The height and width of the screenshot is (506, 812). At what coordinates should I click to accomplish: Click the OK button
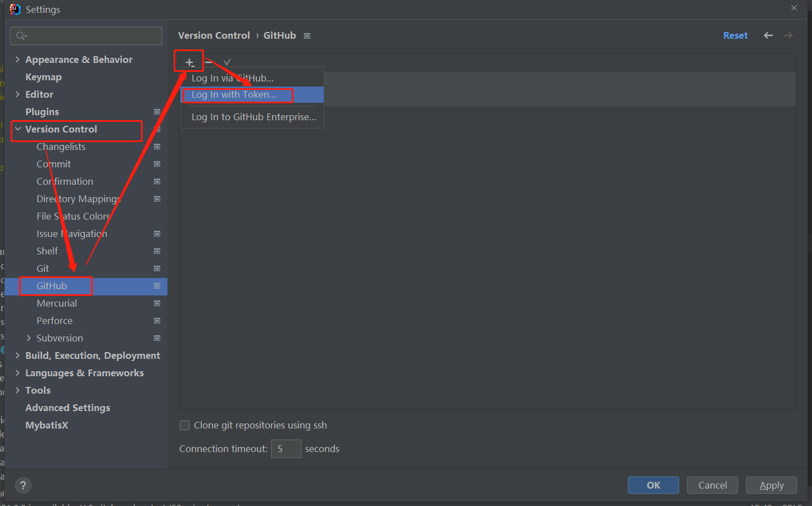coord(654,485)
